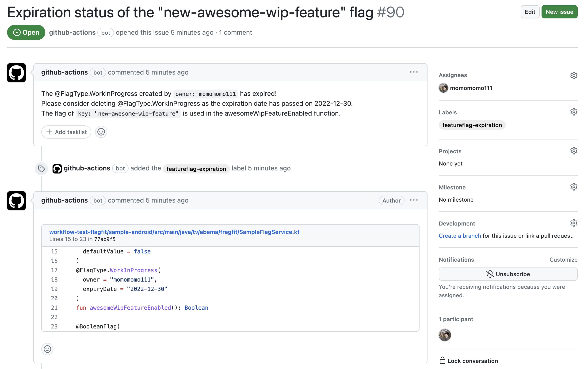Create a New issue
The height and width of the screenshot is (369, 588).
(x=559, y=12)
